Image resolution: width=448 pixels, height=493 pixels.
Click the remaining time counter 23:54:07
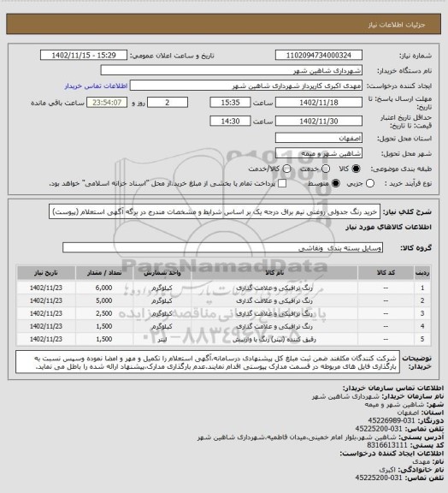click(107, 103)
